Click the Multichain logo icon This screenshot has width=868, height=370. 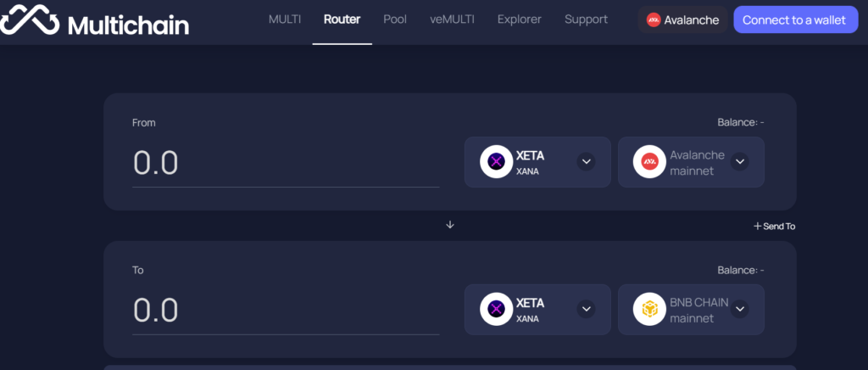(x=28, y=20)
